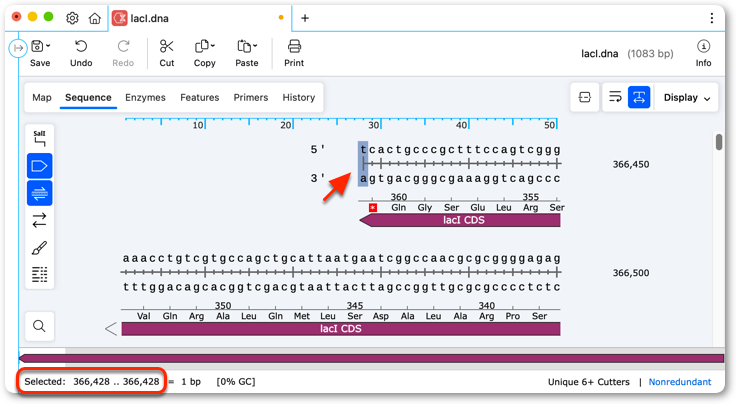This screenshot has width=736, height=404.
Task: Click ruler tick labeled 10
Action: pos(198,125)
